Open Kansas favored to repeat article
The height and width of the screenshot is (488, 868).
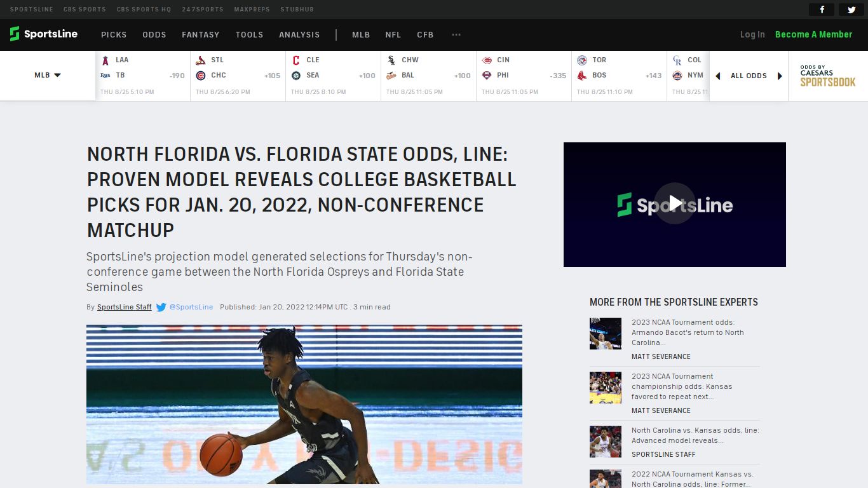pyautogui.click(x=682, y=386)
